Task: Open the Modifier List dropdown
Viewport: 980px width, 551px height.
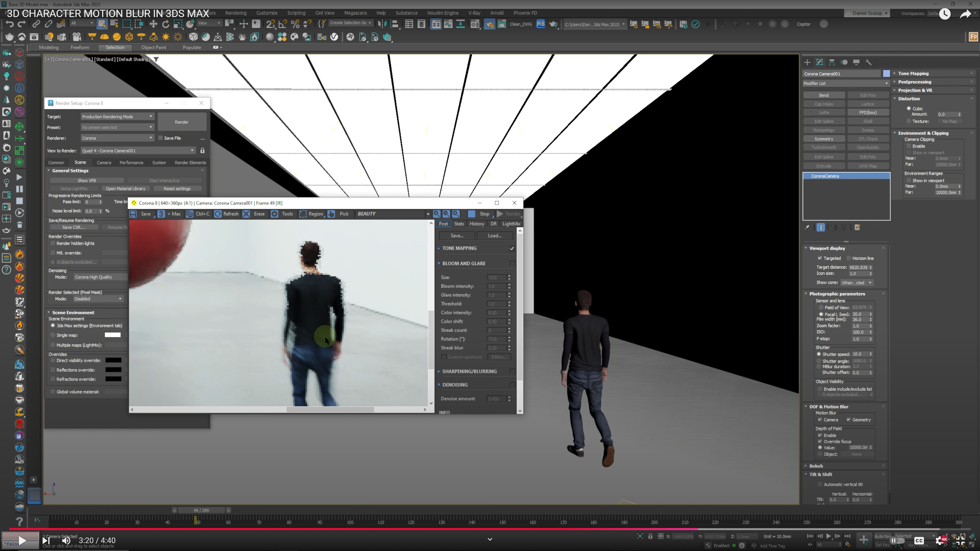Action: (x=847, y=83)
